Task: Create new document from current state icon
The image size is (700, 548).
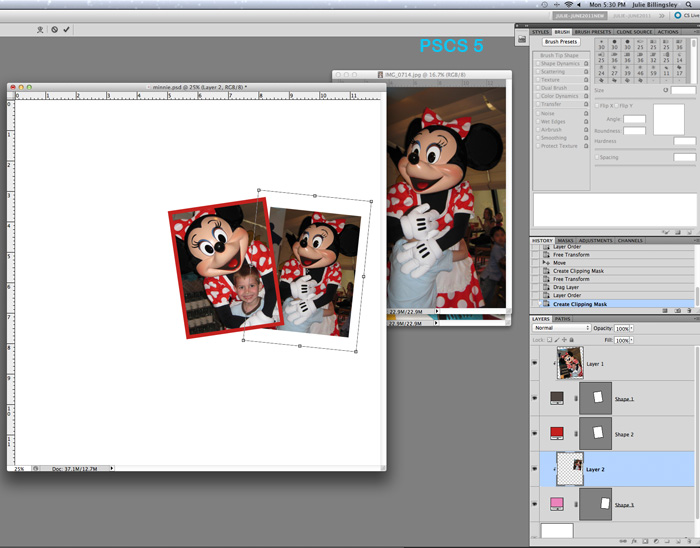Action: (665, 311)
